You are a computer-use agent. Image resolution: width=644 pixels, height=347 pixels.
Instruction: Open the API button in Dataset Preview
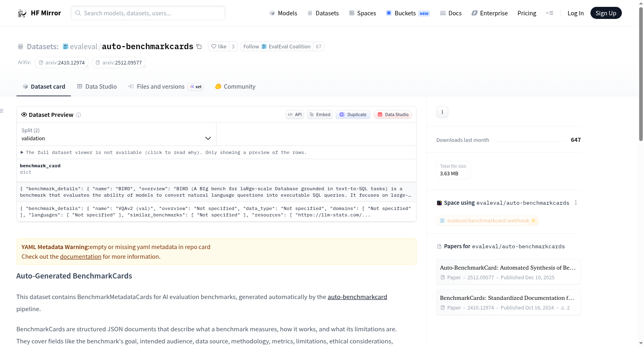click(x=295, y=114)
